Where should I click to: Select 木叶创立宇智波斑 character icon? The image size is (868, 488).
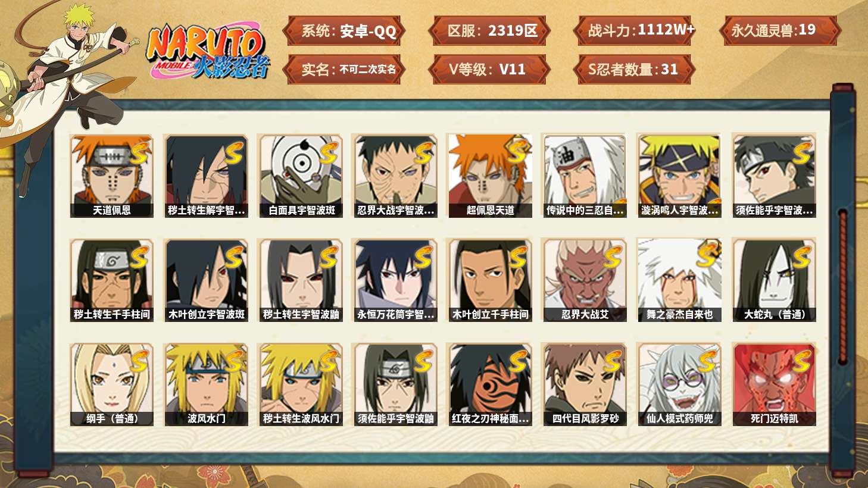click(x=206, y=280)
